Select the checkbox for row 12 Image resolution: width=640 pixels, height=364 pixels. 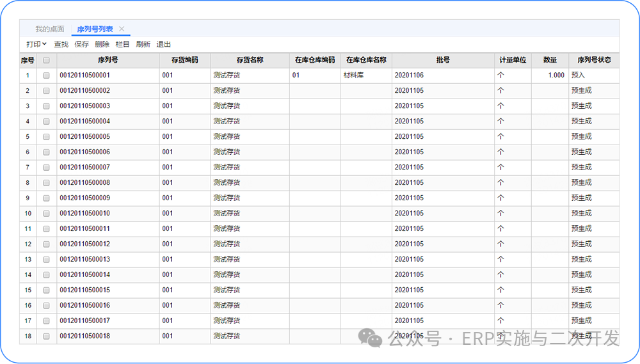pos(47,244)
